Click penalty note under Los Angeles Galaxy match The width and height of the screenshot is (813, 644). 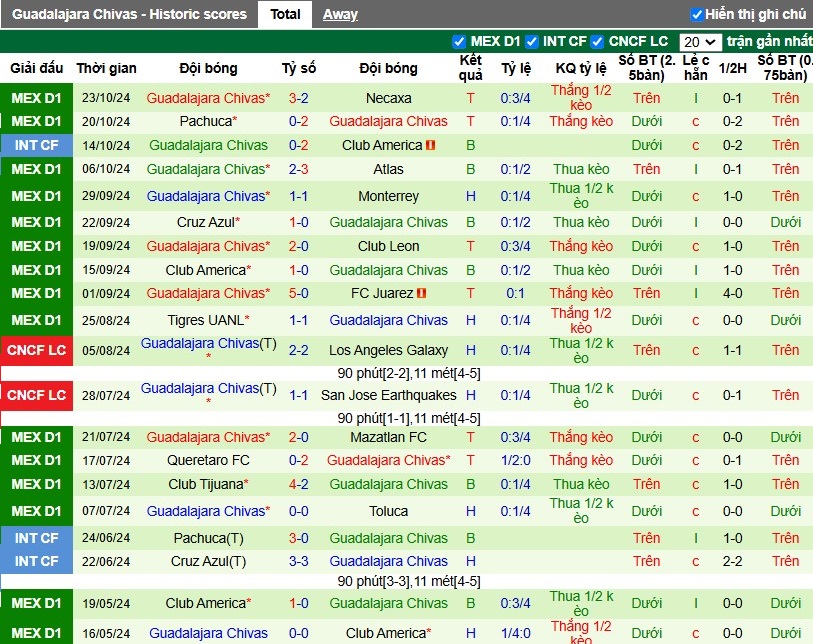point(409,373)
